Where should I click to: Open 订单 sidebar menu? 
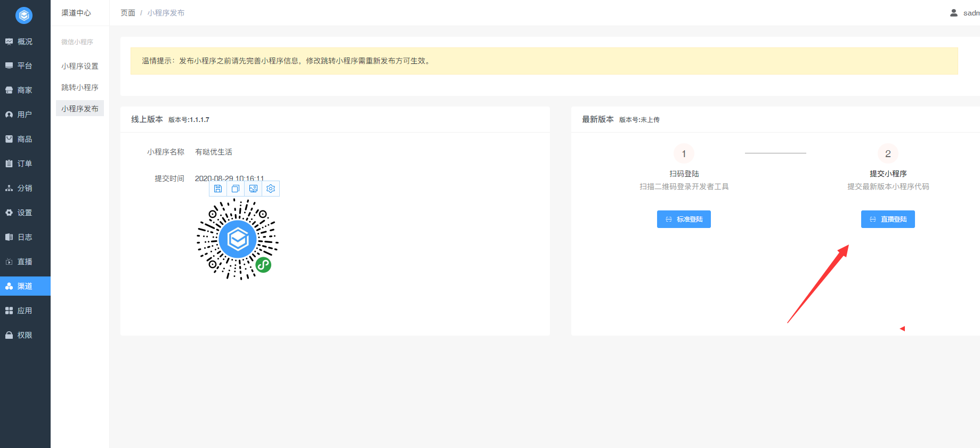tap(25, 164)
